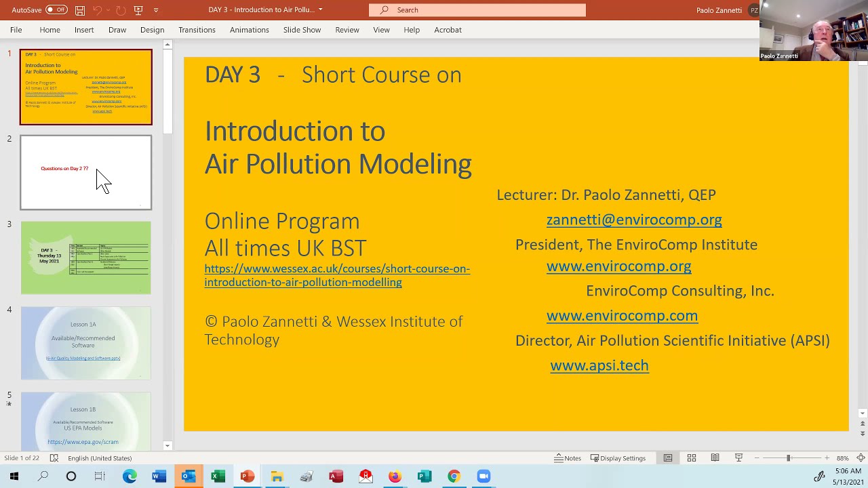Click the wessex.ac.uk course URL link
Viewport: 868px width, 488px height.
tap(337, 275)
